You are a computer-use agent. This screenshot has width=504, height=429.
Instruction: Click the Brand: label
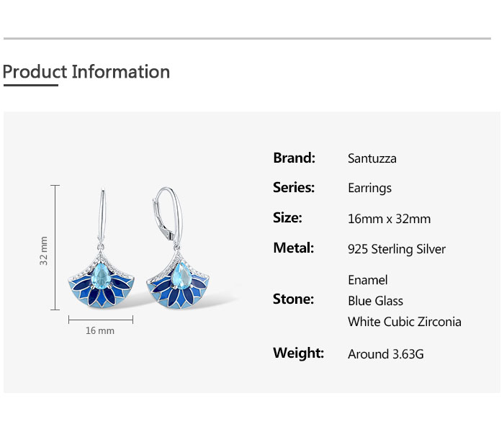pos(294,158)
